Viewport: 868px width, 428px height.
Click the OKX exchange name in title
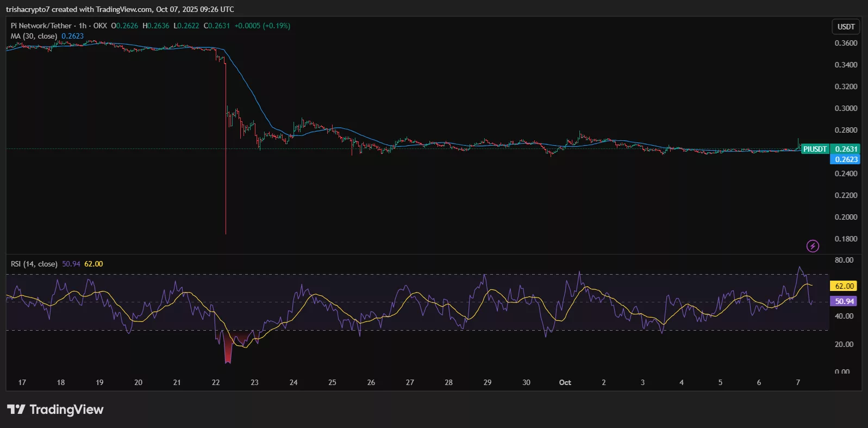100,26
